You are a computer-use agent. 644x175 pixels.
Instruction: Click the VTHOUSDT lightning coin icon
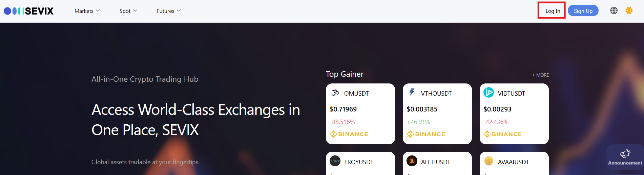point(412,93)
